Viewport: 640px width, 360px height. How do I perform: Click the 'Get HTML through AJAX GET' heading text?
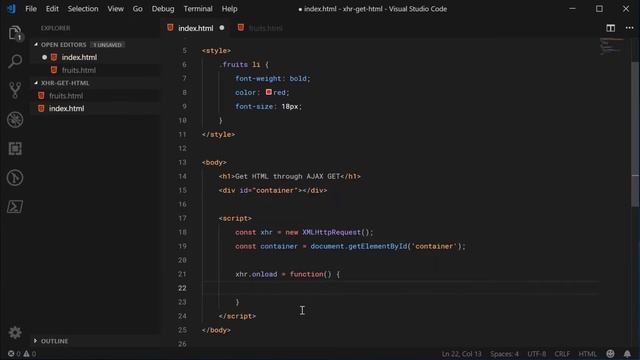[287, 176]
